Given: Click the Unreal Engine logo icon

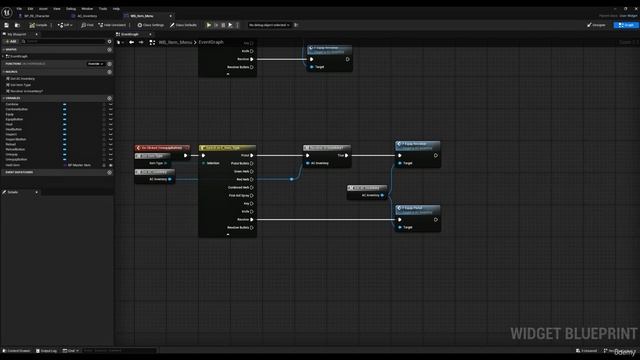Looking at the screenshot, I should point(7,13).
